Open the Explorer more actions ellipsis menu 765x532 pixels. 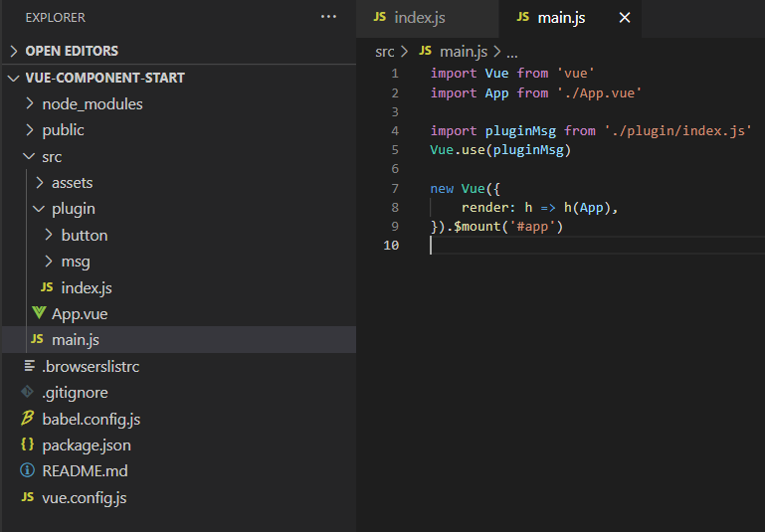(x=328, y=17)
